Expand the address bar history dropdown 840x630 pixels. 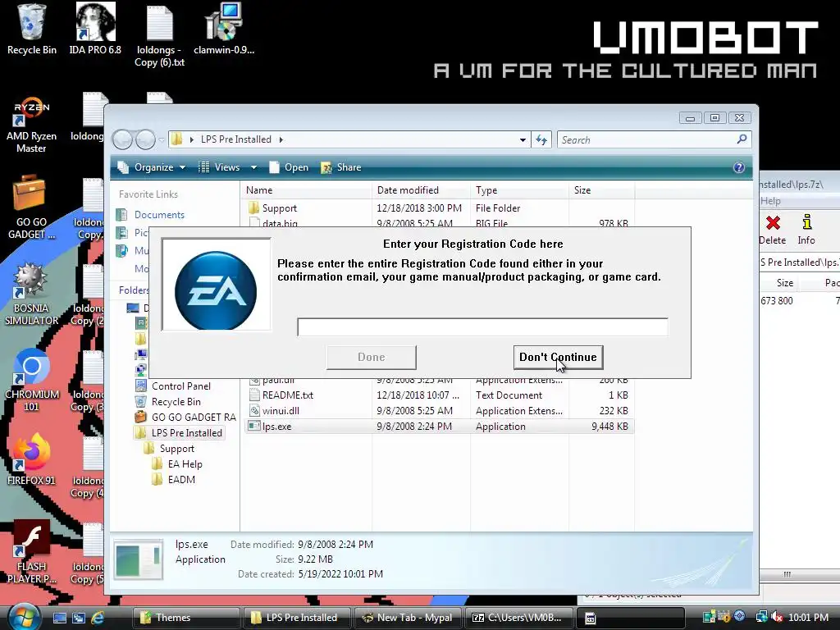[523, 139]
